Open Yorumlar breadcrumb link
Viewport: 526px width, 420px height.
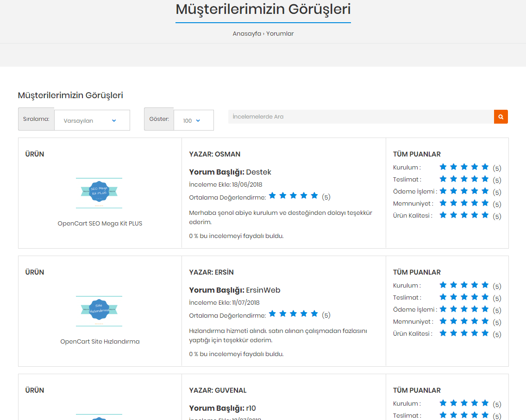(x=280, y=33)
